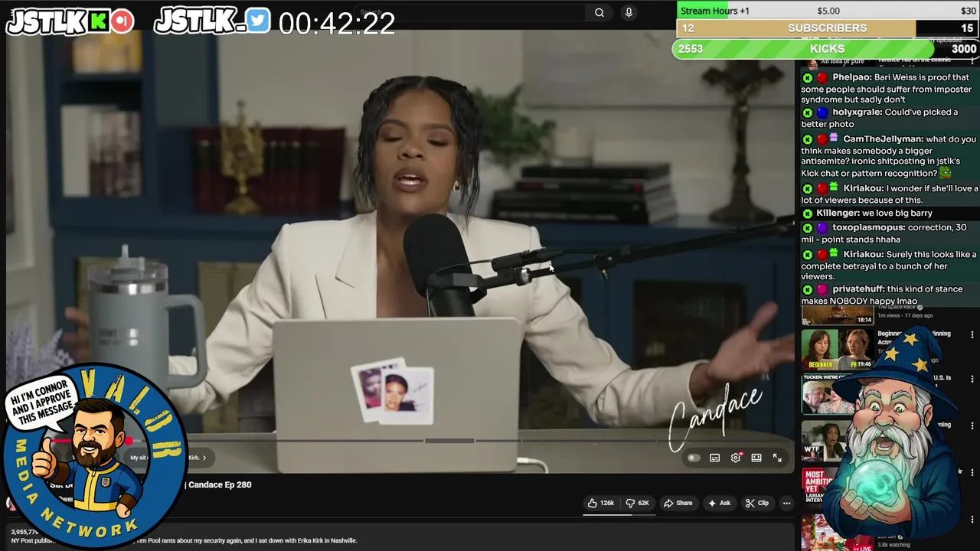Open the 'Most Ambitious Yet' thumbnail
Viewport: 980px width, 551px height.
(x=818, y=487)
